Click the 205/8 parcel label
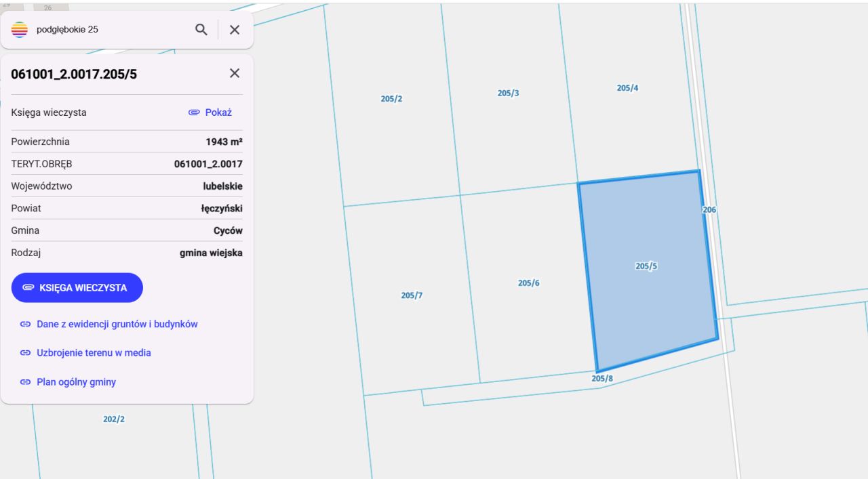The image size is (868, 479). point(602,379)
